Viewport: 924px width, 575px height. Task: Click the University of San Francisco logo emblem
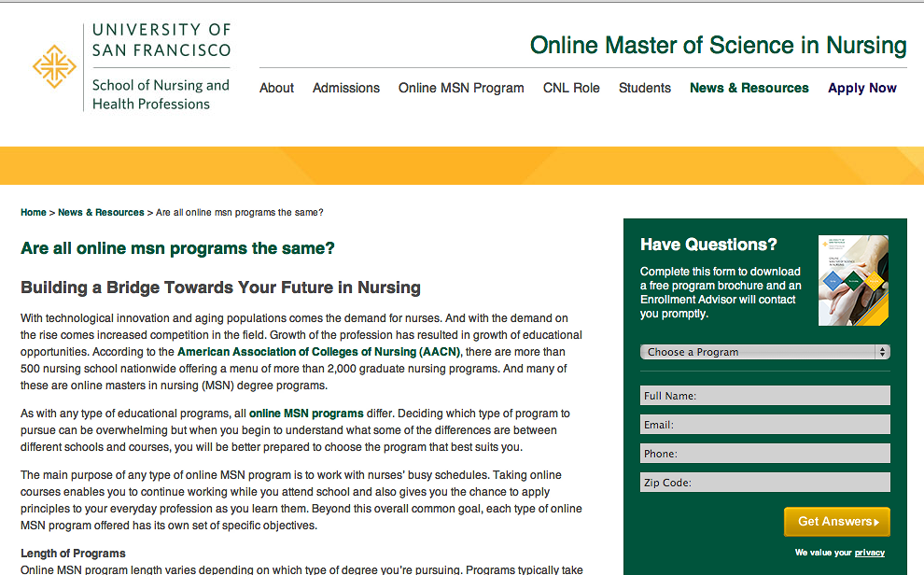(54, 66)
